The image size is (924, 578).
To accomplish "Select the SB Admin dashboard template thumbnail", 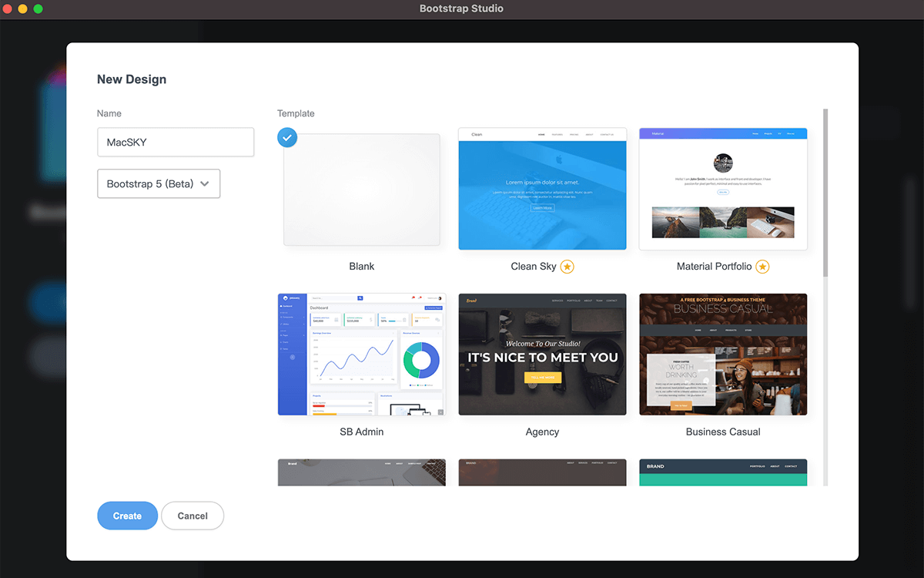I will click(x=362, y=355).
